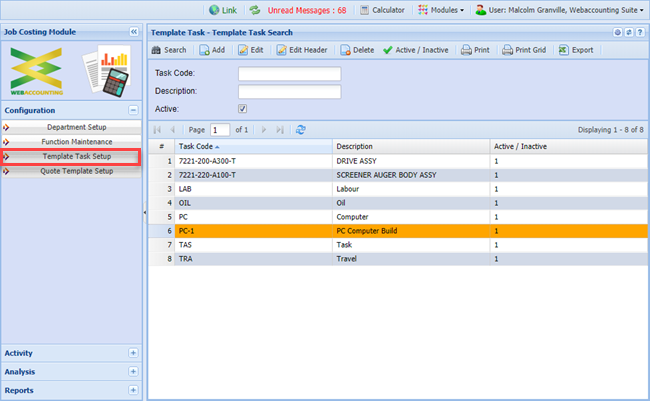The height and width of the screenshot is (401, 650).
Task: Expand the Reports section
Action: (133, 390)
